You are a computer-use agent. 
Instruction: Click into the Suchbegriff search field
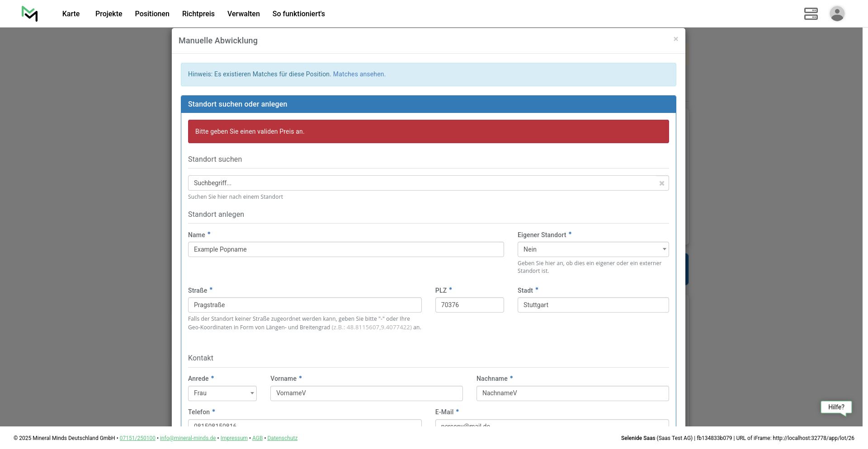click(x=420, y=183)
